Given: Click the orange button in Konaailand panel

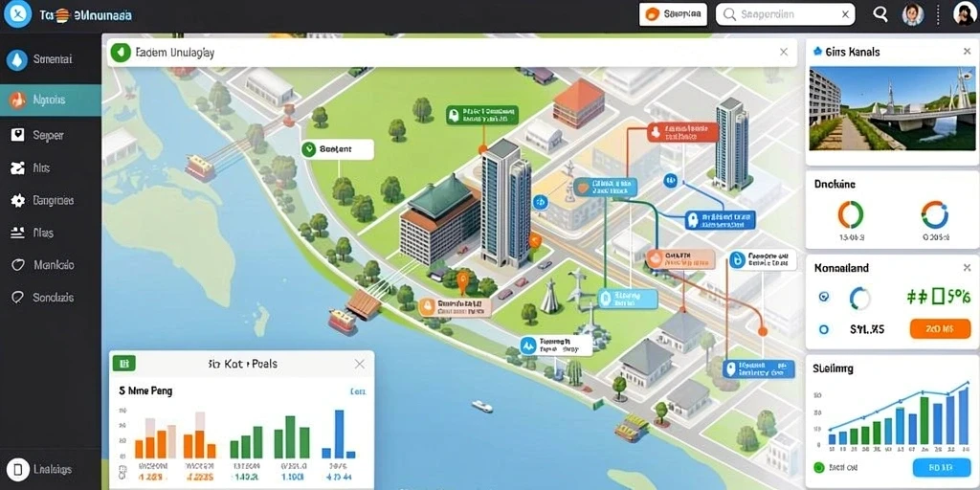Looking at the screenshot, I should [x=940, y=328].
